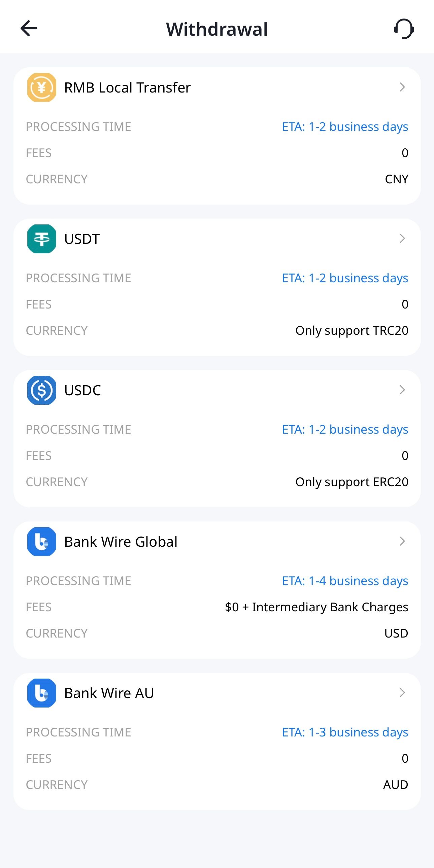The height and width of the screenshot is (868, 434).
Task: Tap 'Only support TRC20' text
Action: tap(352, 331)
